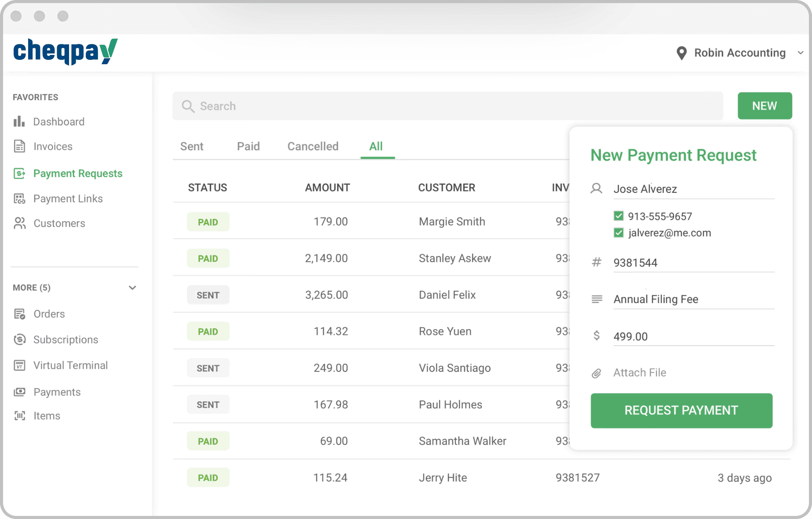812x519 pixels.
Task: Click the REQUEST PAYMENT button
Action: (x=681, y=410)
